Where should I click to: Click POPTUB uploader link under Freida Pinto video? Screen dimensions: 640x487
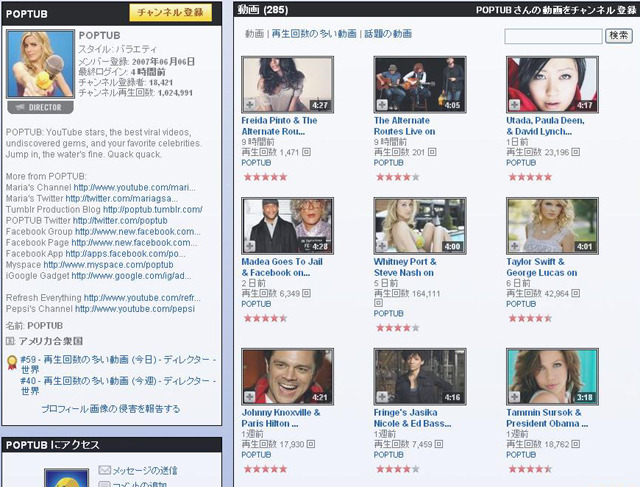click(x=256, y=162)
